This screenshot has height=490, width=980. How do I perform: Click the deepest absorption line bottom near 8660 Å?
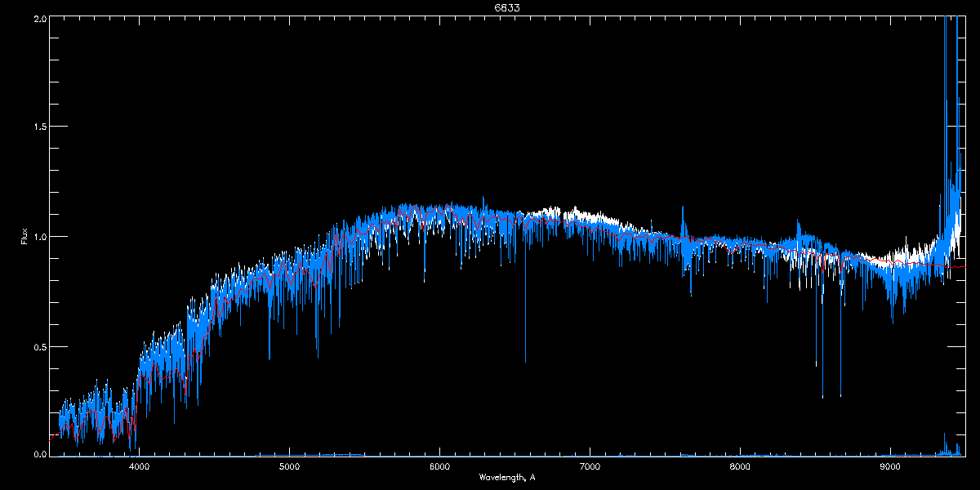coord(840,396)
